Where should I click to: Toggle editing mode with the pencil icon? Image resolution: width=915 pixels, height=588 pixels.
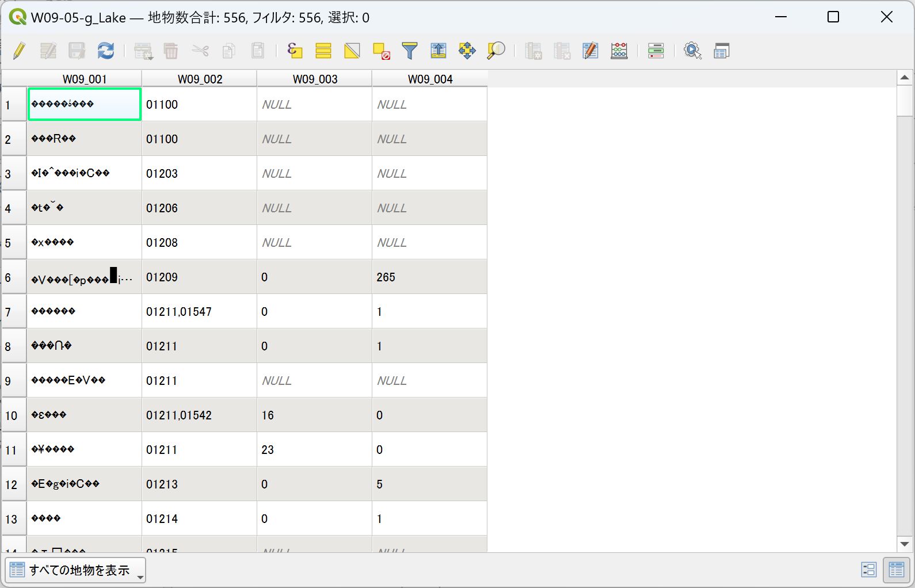[x=19, y=51]
